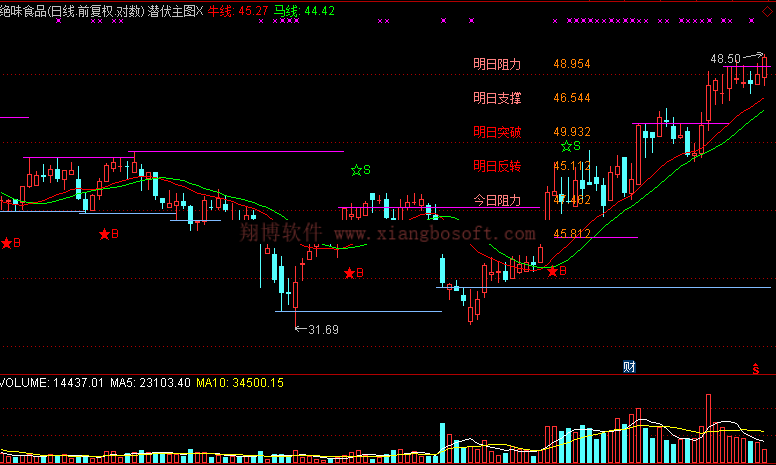Click the rightmost red star B buy signal
This screenshot has height=465, width=776.
pos(555,270)
